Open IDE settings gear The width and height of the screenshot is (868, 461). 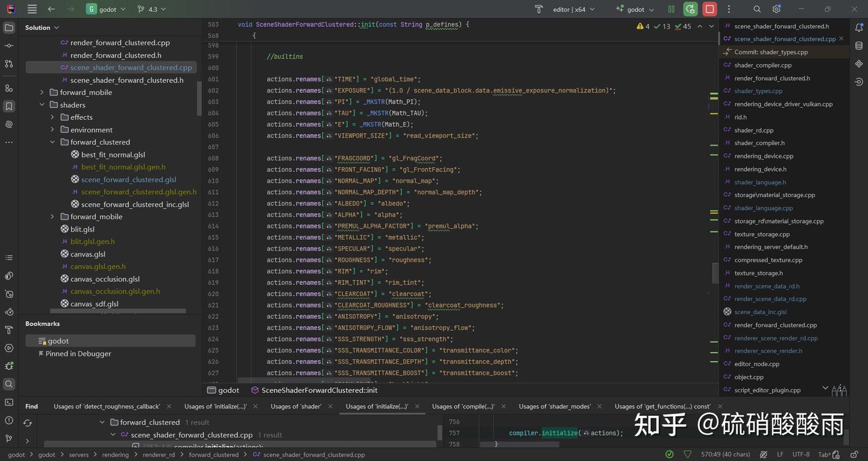pyautogui.click(x=776, y=9)
